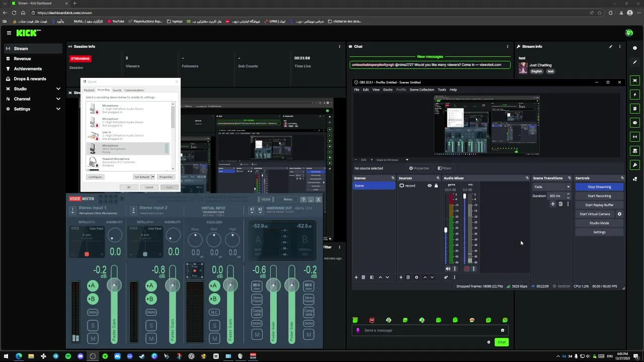Open the OBS Docks menu
Screen dimensions: 644x362
[x=388, y=89]
